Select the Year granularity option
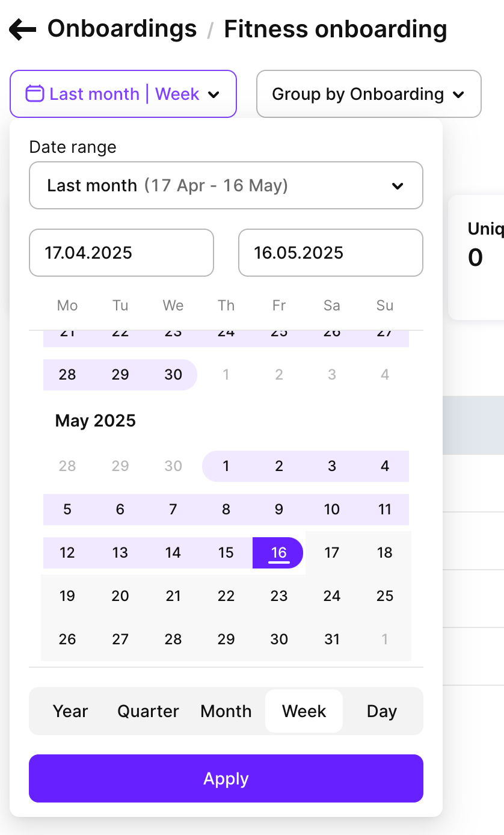This screenshot has width=504, height=835. (x=70, y=711)
